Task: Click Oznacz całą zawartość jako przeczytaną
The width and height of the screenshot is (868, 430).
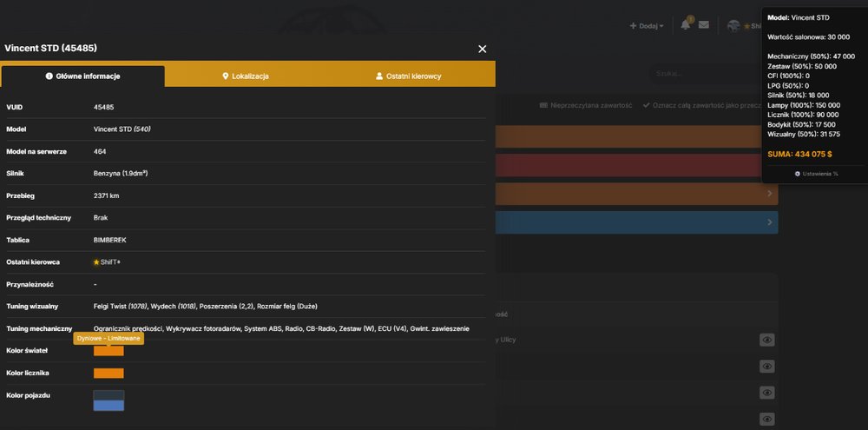Action: (702, 105)
